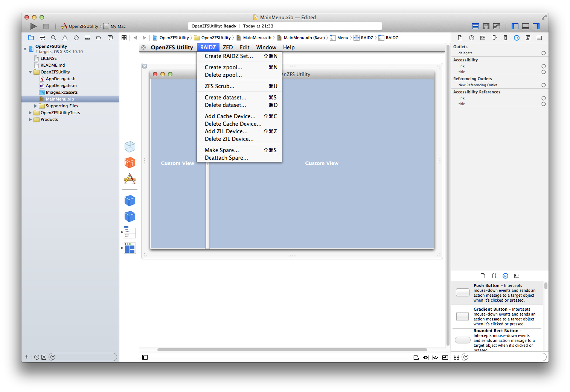Show the Project navigator with the folder icon
This screenshot has width=570, height=392.
coord(31,38)
